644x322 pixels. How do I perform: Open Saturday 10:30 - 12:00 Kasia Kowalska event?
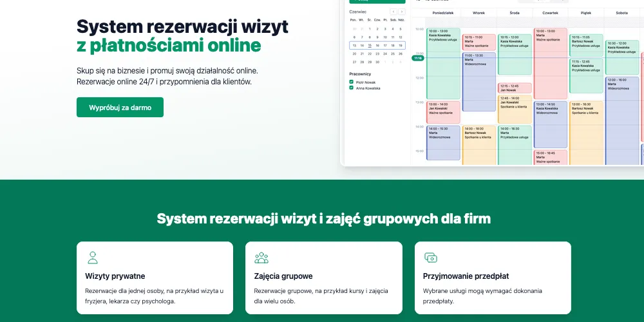tap(622, 57)
